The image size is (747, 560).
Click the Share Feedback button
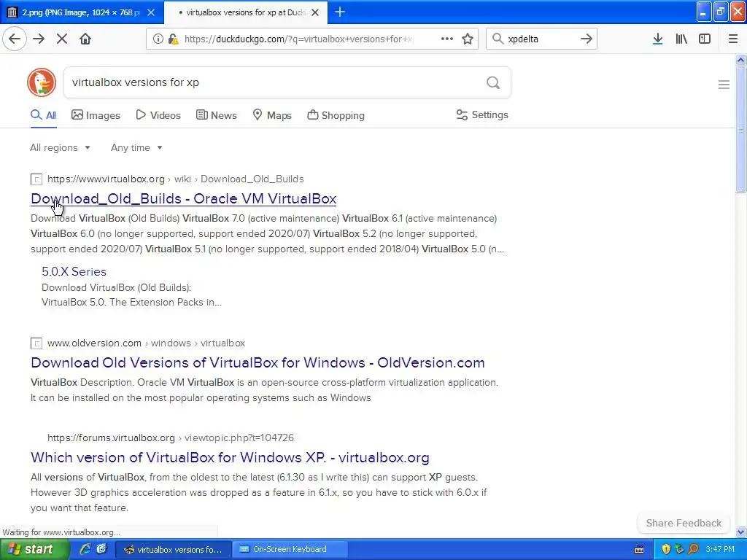[684, 523]
